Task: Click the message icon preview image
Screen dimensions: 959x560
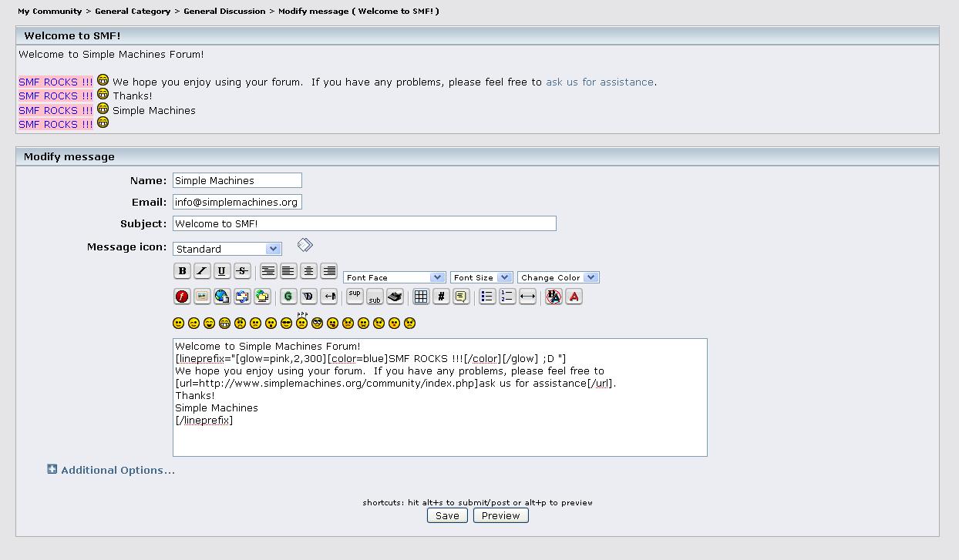Action: point(305,245)
